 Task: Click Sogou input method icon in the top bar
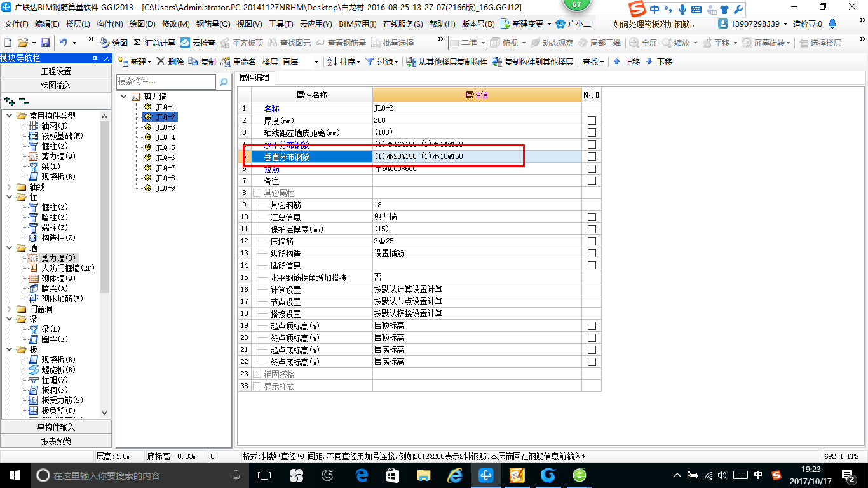click(x=637, y=9)
